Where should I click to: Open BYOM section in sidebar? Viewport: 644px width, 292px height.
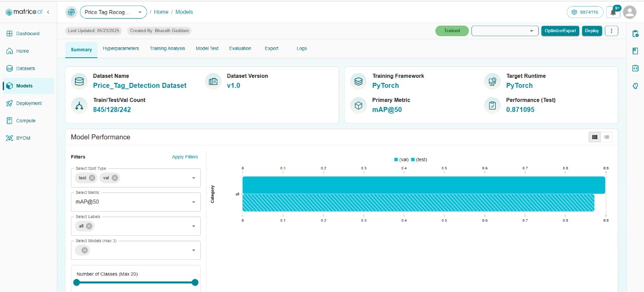[x=28, y=138]
